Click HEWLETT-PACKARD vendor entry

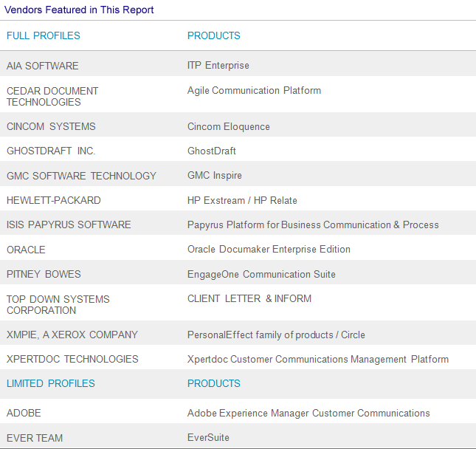[54, 200]
